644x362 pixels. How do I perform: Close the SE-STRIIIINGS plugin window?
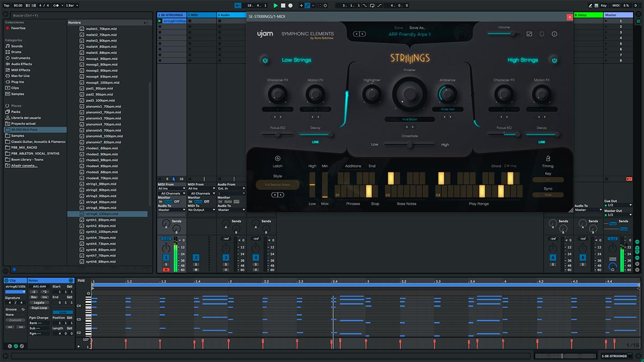pyautogui.click(x=569, y=17)
